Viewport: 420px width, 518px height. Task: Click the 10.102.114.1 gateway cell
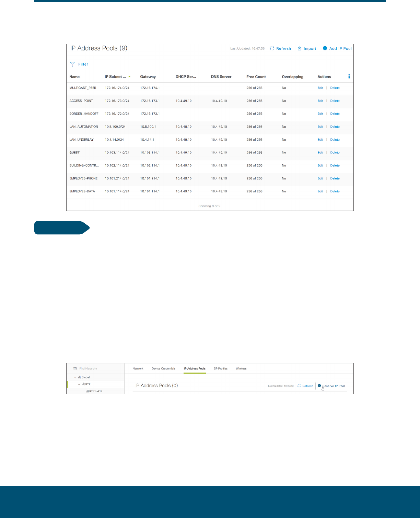tap(150, 165)
